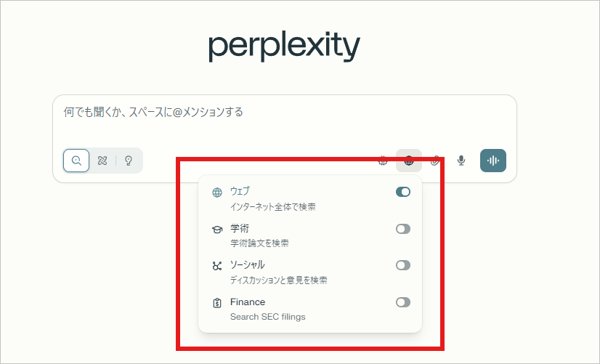Attach a file with paperclip icon
Viewport: 600px width, 364px height.
[435, 161]
